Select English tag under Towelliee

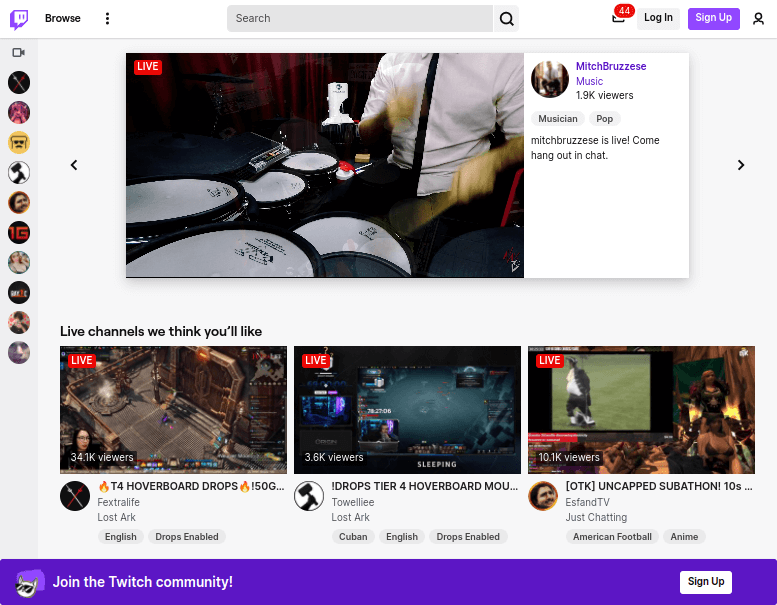coord(402,537)
